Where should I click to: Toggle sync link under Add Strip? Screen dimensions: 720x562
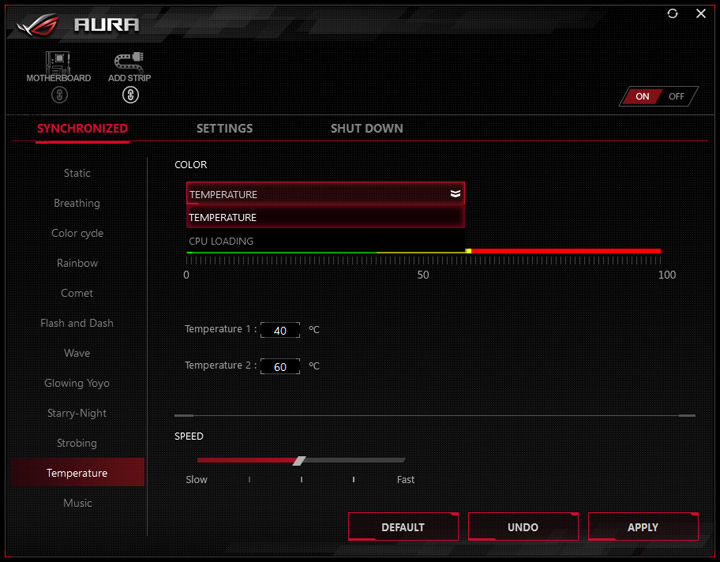pyautogui.click(x=130, y=95)
